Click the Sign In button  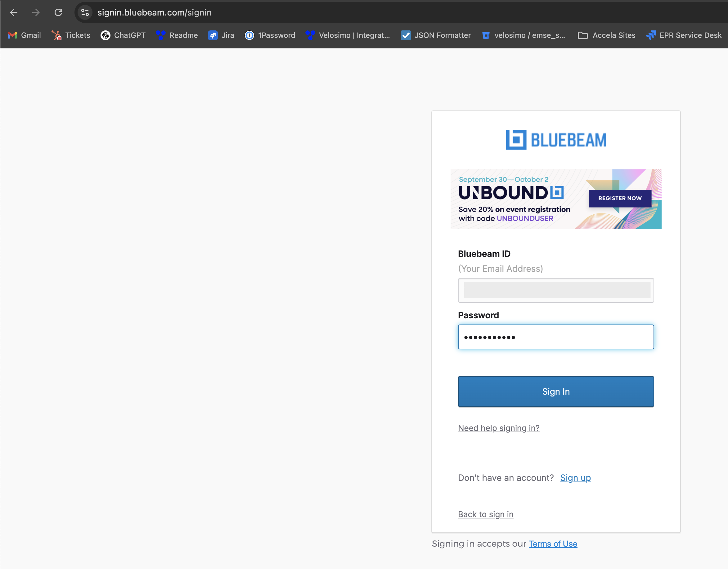pyautogui.click(x=556, y=392)
